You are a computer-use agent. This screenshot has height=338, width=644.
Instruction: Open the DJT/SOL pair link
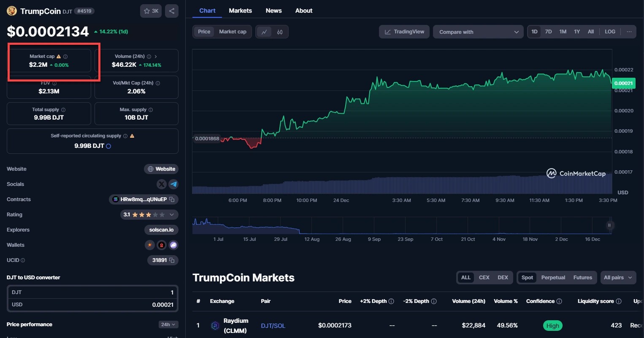tap(273, 326)
